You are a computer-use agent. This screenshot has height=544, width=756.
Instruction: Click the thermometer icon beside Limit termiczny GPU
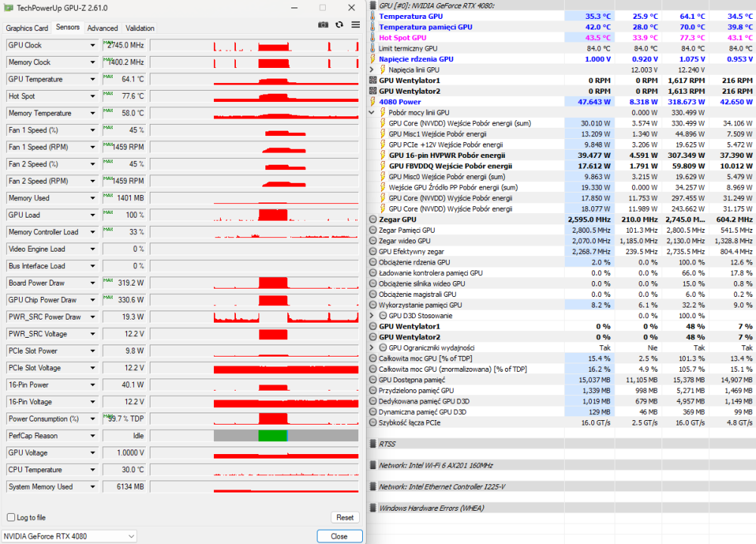tap(373, 48)
